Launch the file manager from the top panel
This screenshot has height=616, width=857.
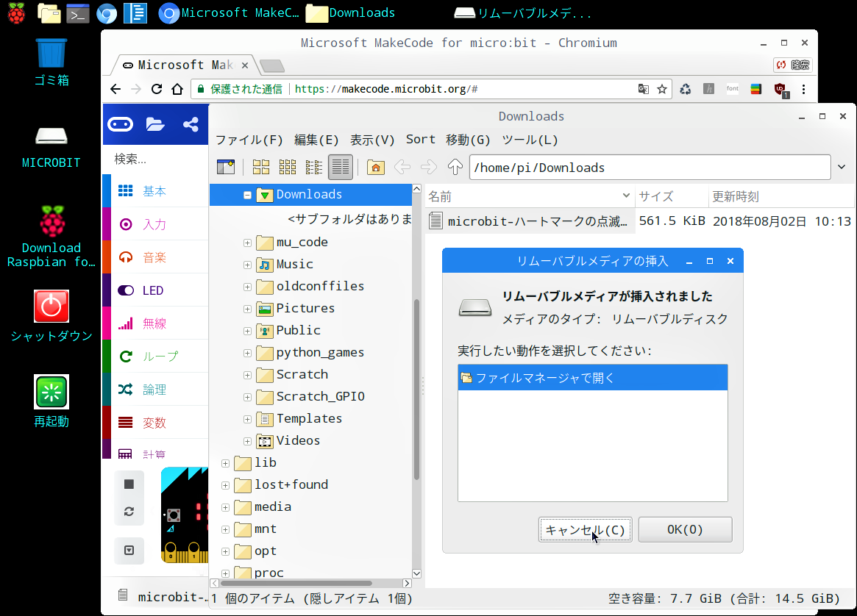coord(49,12)
